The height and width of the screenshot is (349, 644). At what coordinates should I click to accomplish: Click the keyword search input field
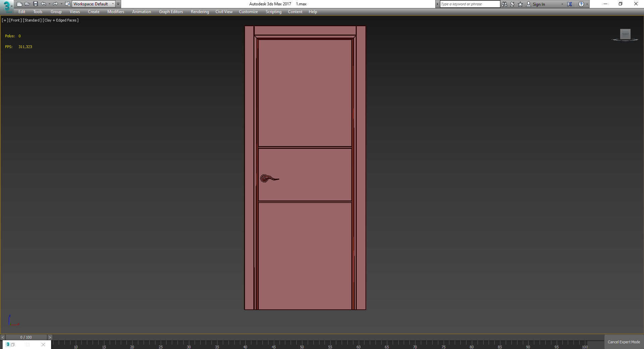(470, 4)
